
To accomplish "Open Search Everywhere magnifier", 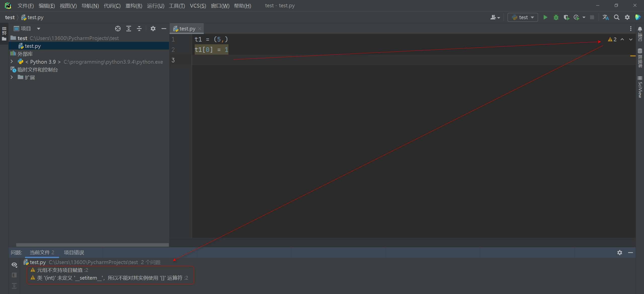I will pyautogui.click(x=617, y=17).
